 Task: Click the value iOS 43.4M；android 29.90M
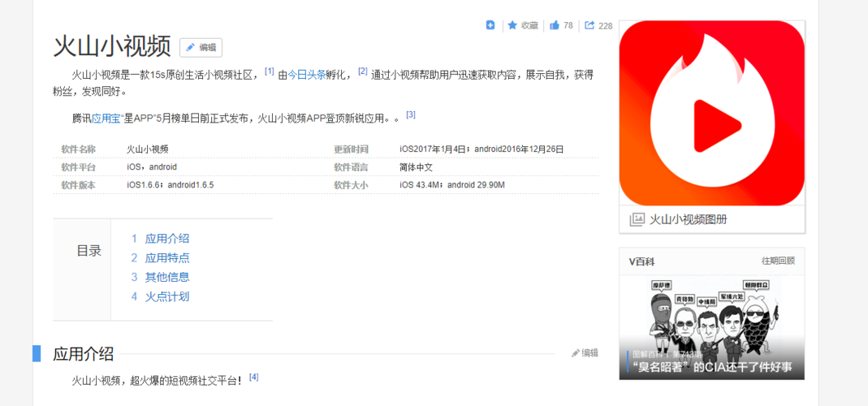pyautogui.click(x=452, y=185)
